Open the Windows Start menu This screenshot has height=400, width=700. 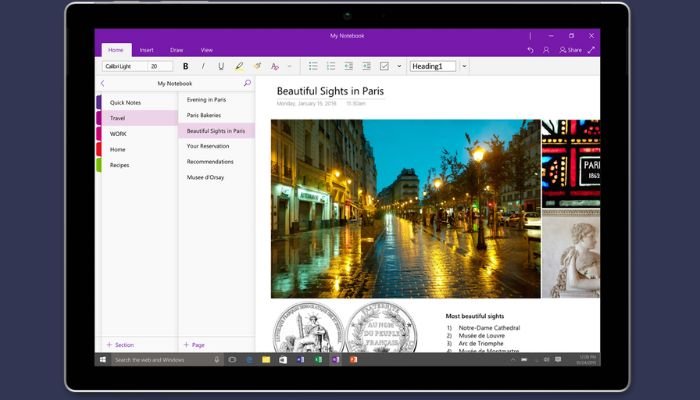tap(103, 359)
